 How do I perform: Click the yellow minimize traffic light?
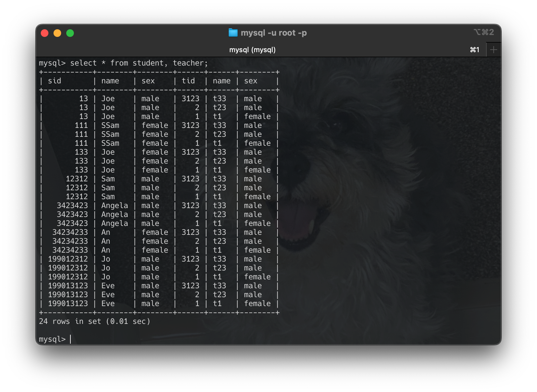coord(57,33)
